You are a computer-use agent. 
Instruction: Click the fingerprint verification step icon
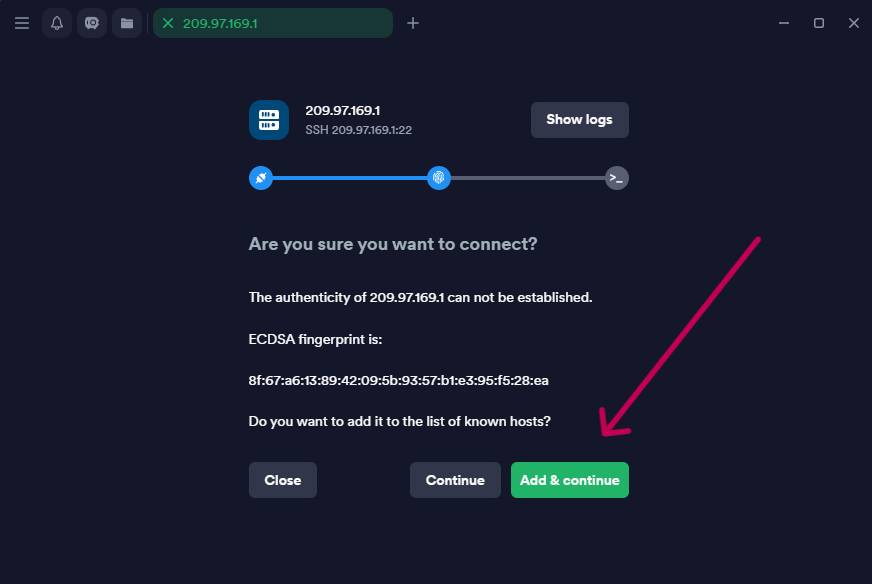[x=438, y=178]
